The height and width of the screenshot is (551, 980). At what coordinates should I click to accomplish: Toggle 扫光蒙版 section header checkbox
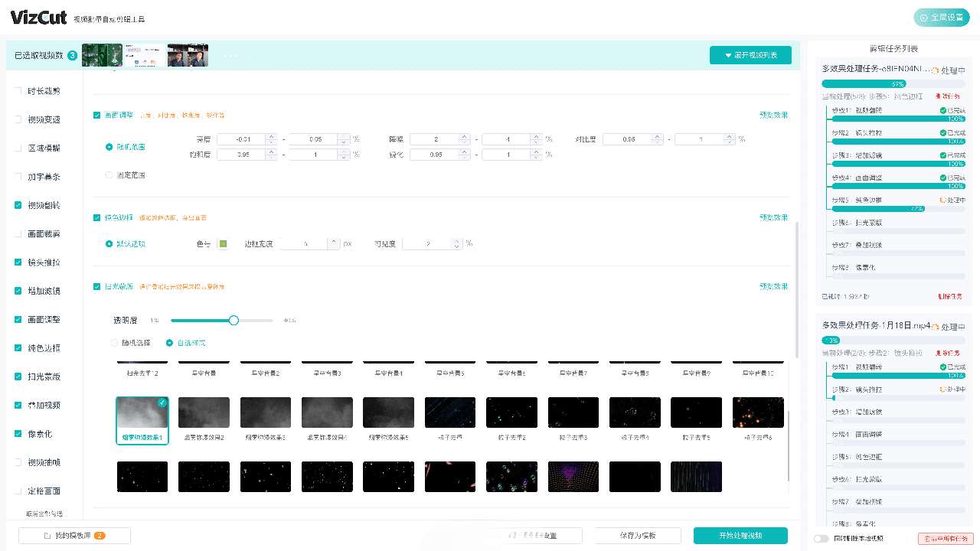96,286
